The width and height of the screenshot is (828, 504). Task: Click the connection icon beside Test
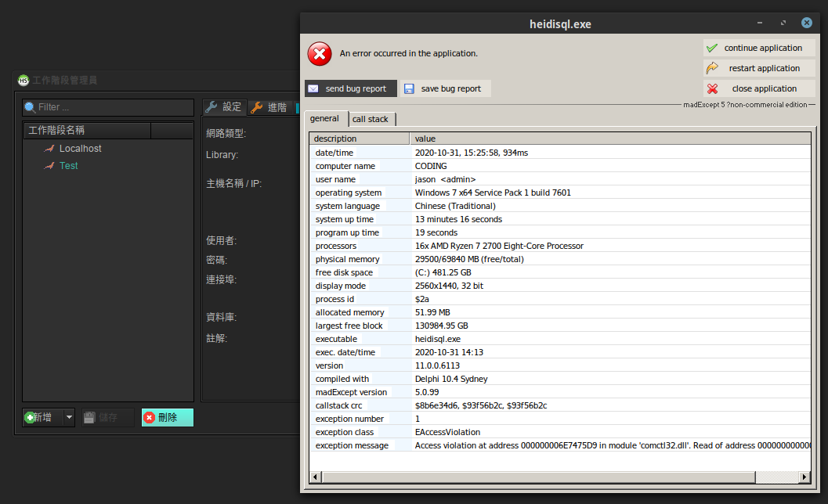pos(49,166)
